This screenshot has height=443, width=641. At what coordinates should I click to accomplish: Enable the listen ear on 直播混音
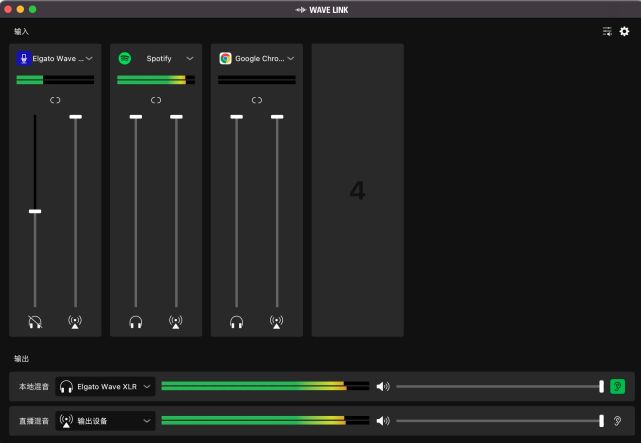(x=617, y=421)
